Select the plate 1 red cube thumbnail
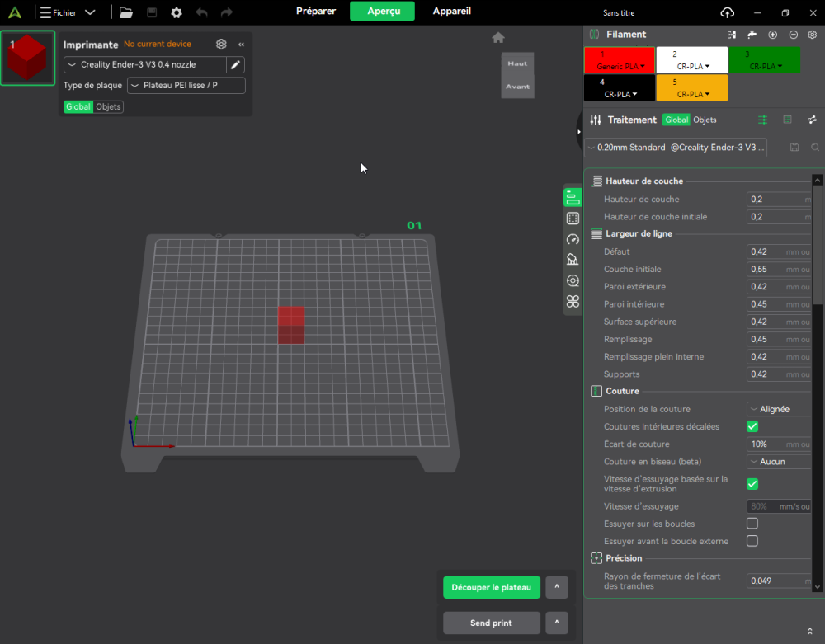 pos(27,58)
